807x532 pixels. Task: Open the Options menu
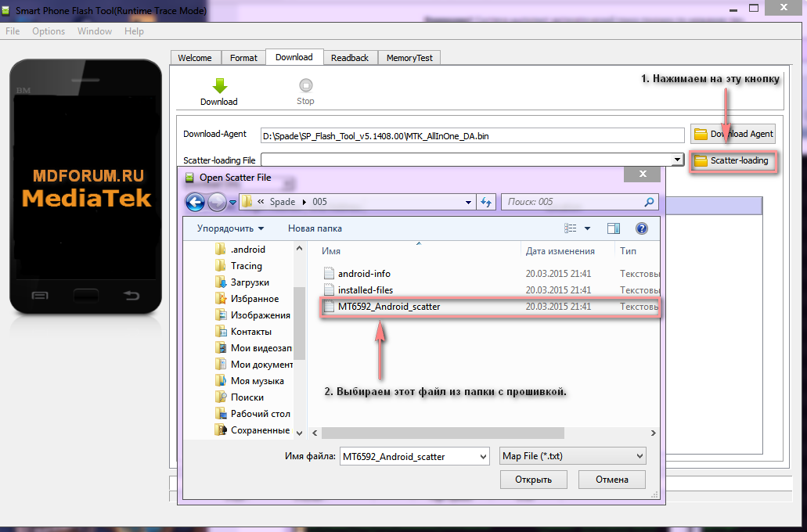point(49,31)
